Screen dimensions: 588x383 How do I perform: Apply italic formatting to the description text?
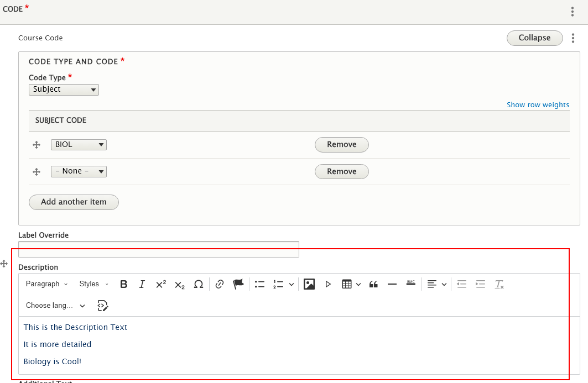coord(142,284)
